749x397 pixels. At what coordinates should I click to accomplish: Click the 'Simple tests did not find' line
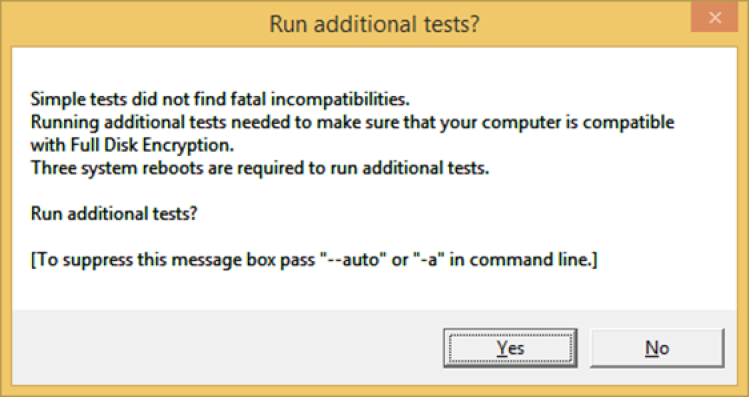220,99
